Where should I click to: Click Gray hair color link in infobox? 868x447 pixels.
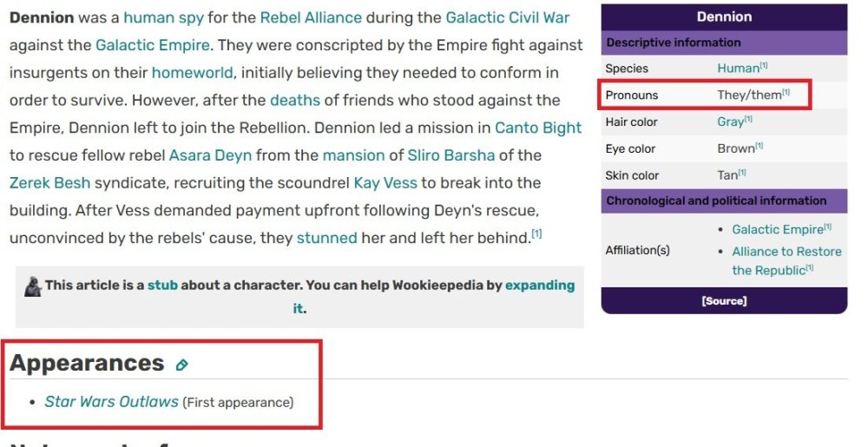730,122
